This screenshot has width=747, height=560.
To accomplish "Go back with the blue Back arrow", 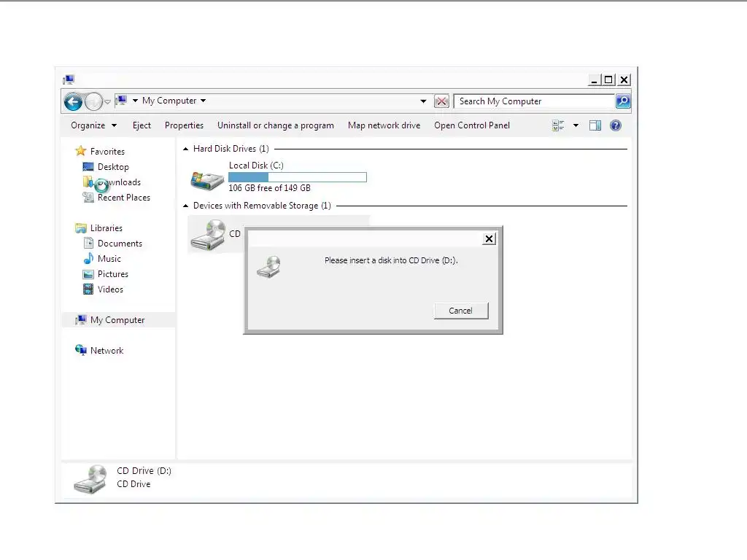I will click(x=73, y=101).
